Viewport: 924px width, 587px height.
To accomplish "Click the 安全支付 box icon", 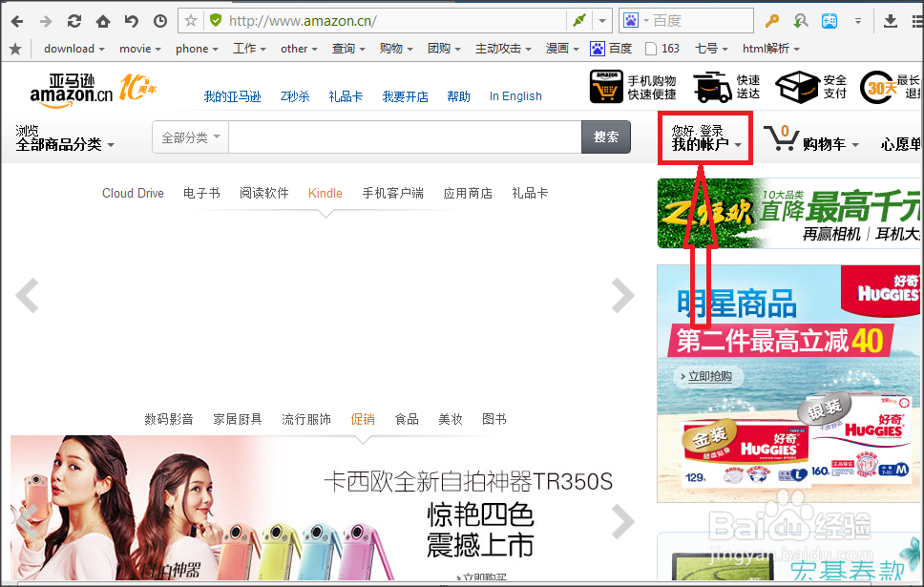I will point(797,87).
